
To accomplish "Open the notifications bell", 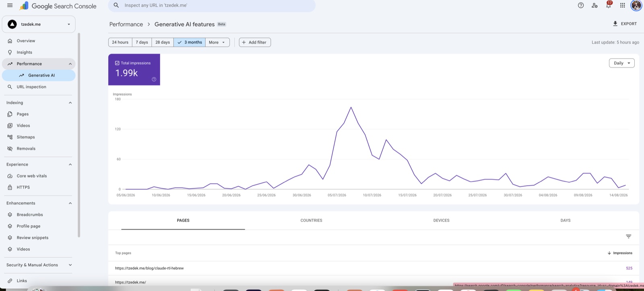I will pyautogui.click(x=609, y=5).
